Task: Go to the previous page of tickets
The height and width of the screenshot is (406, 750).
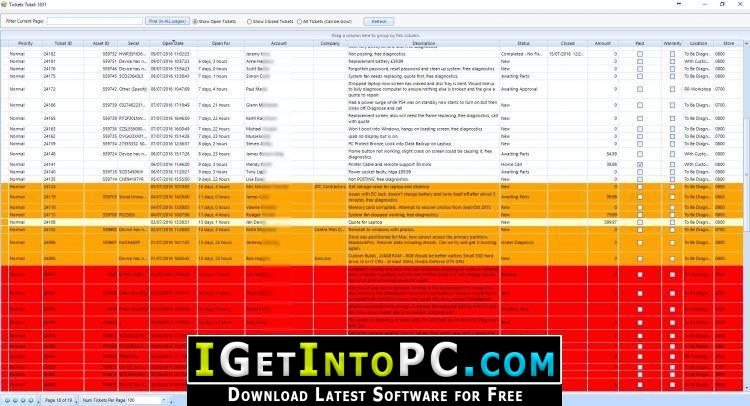Action: tap(15, 400)
